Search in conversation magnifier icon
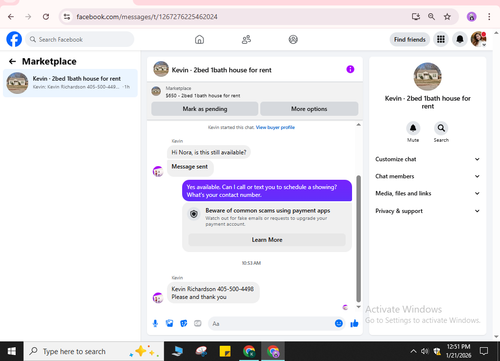Image resolution: width=500 pixels, height=361 pixels. tap(441, 128)
